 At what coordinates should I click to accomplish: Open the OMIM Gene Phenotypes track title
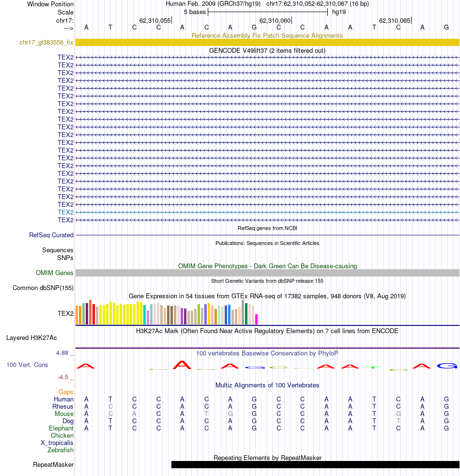[267, 266]
